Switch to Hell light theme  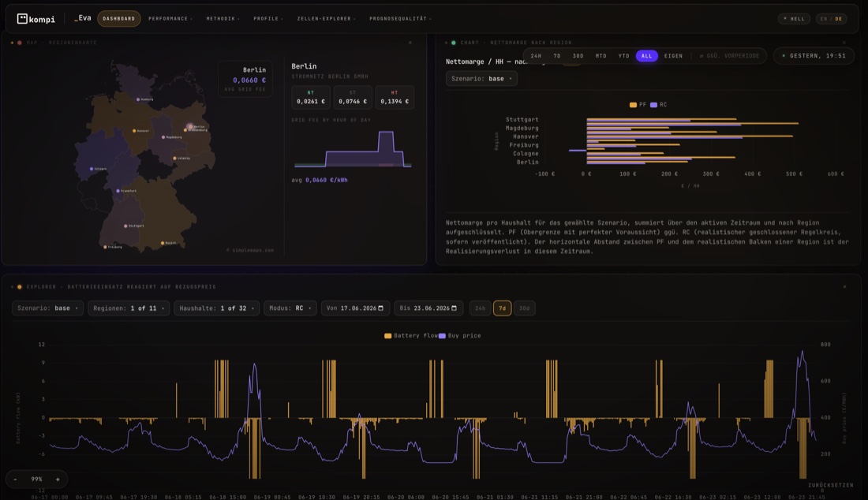(x=795, y=19)
